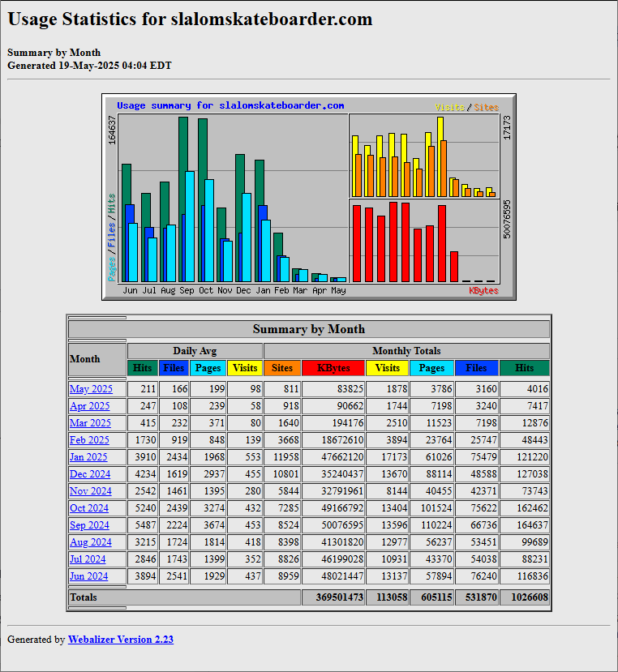Click the cyan Monthly Totals Pages header

(x=432, y=368)
